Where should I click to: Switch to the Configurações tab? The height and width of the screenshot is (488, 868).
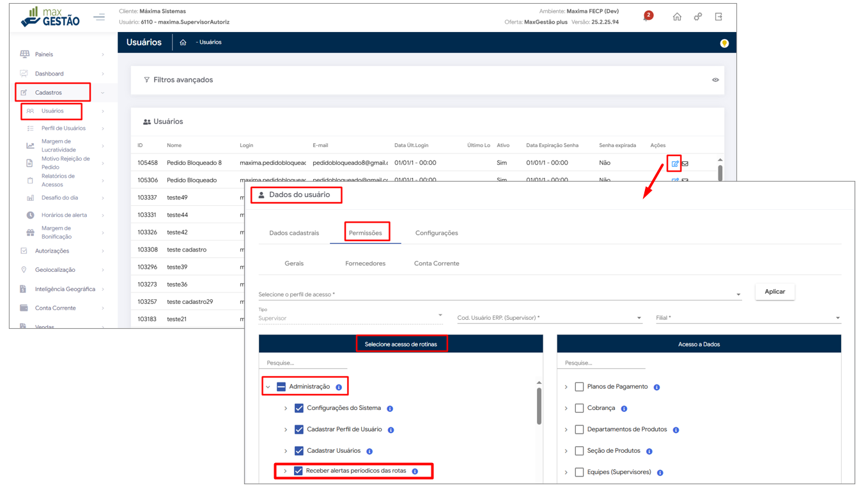click(436, 233)
